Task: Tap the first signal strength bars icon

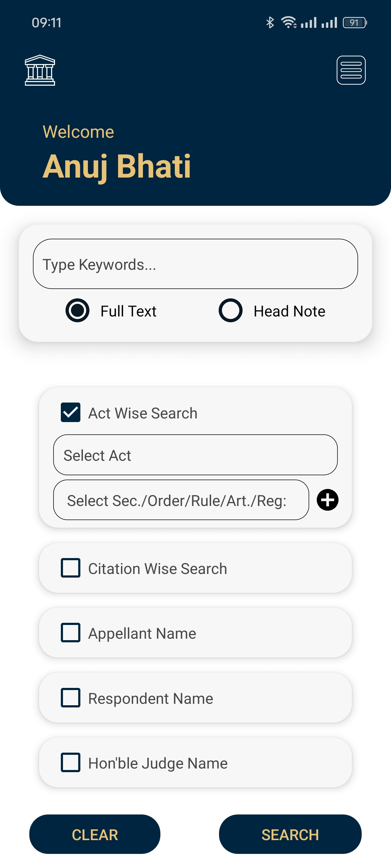Action: tap(309, 22)
